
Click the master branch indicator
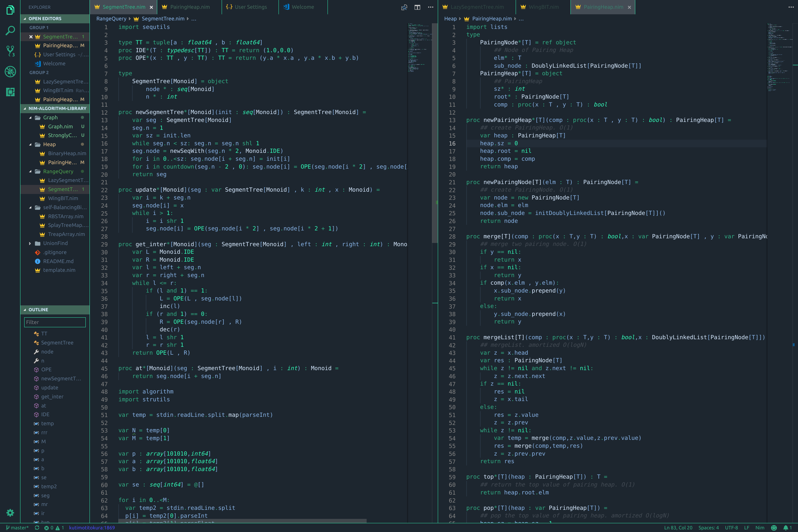pyautogui.click(x=17, y=528)
